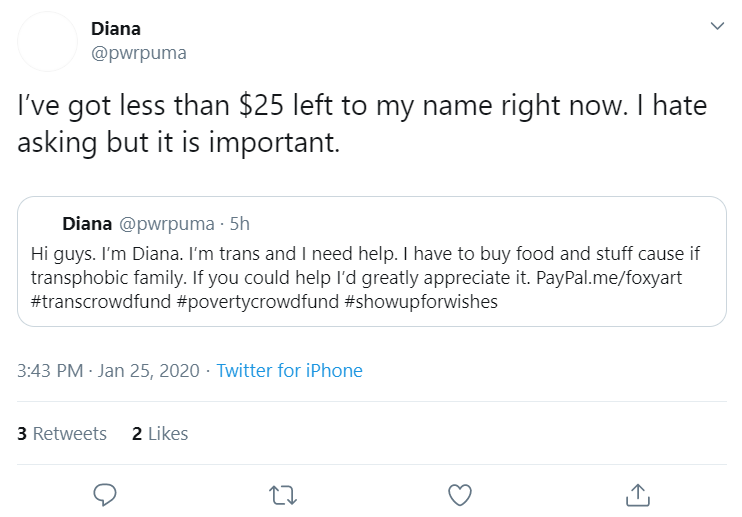Like the tweet with heart icon
Viewport: 742px width, 517px height.
click(x=460, y=495)
